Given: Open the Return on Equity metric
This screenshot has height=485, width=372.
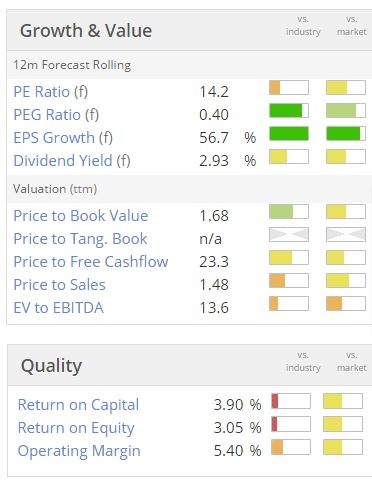Looking at the screenshot, I should pos(76,428).
